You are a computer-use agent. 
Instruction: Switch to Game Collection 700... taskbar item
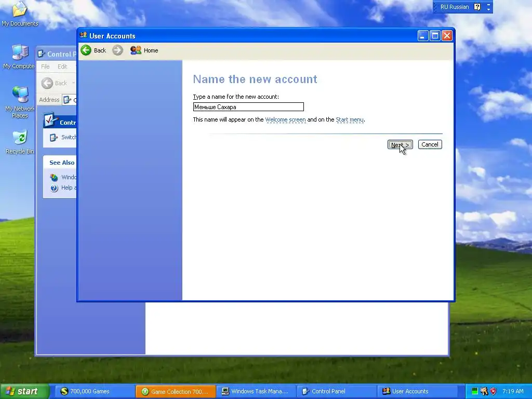pos(176,391)
